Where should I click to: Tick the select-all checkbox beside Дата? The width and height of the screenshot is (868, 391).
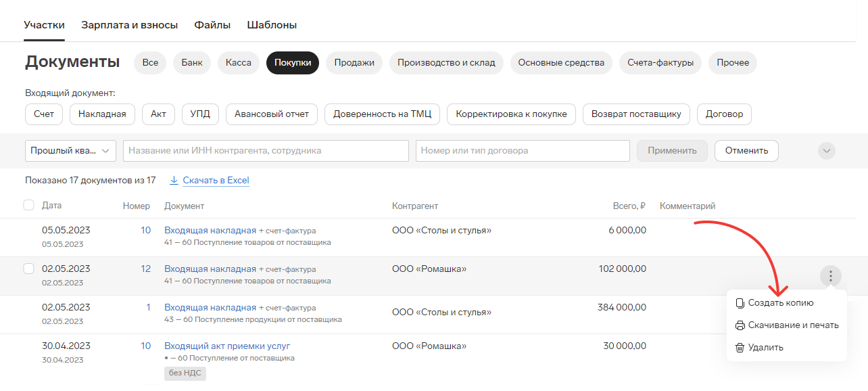28,205
